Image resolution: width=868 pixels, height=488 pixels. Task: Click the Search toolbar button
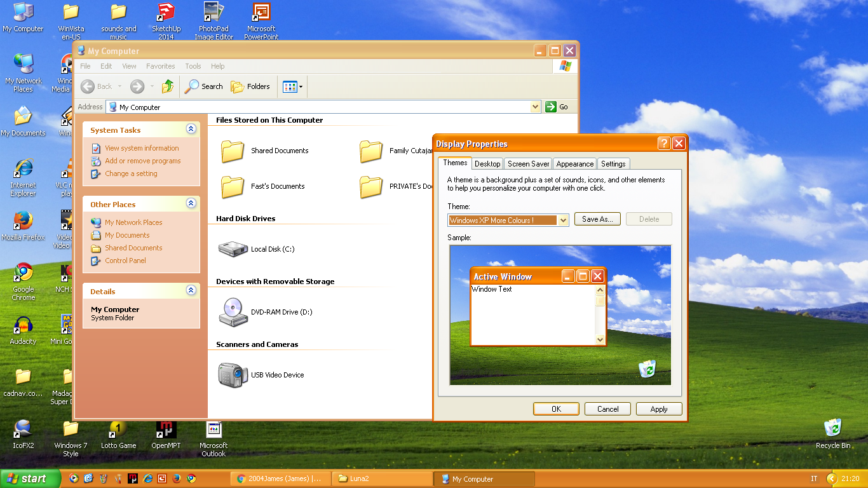(204, 86)
